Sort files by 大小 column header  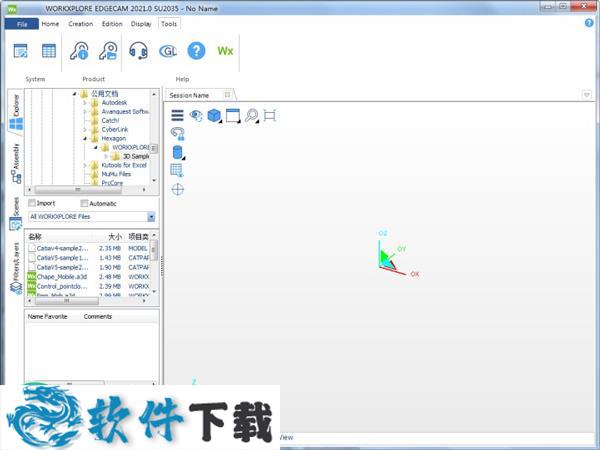tap(114, 236)
